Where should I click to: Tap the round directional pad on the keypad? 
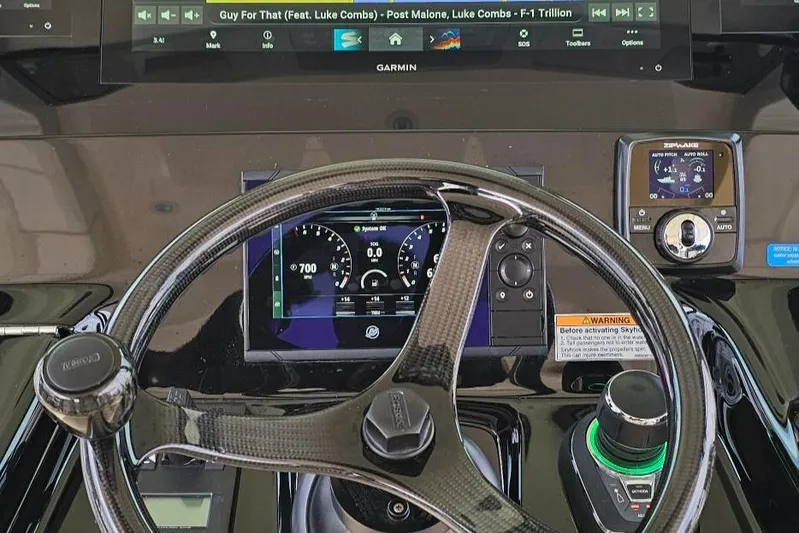point(515,270)
